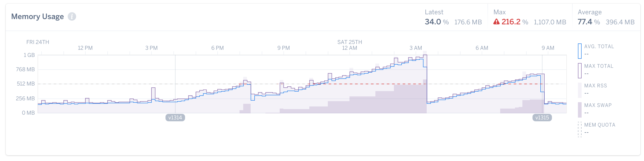Select the v1314 release marker
Image resolution: width=644 pixels, height=161 pixels.
(175, 118)
